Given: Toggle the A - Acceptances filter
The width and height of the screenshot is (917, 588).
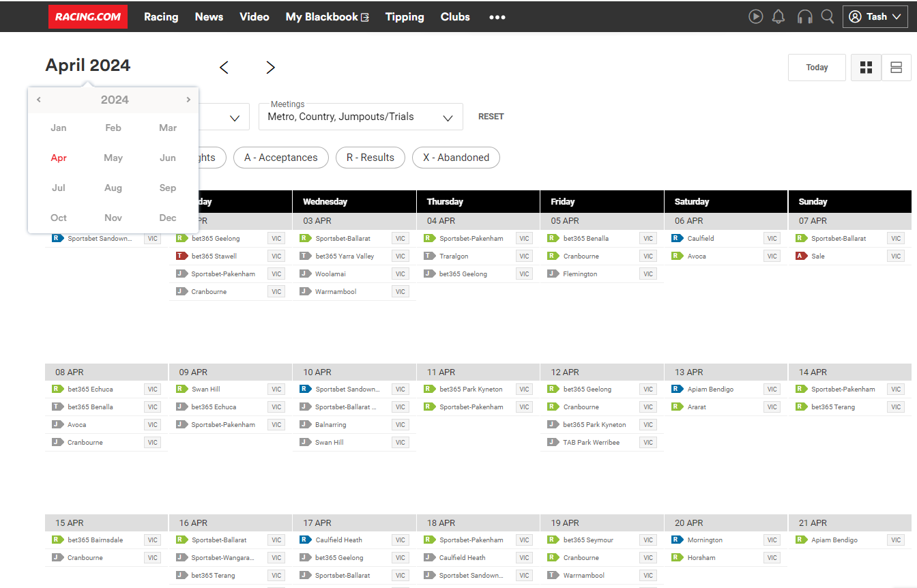Looking at the screenshot, I should tap(280, 158).
